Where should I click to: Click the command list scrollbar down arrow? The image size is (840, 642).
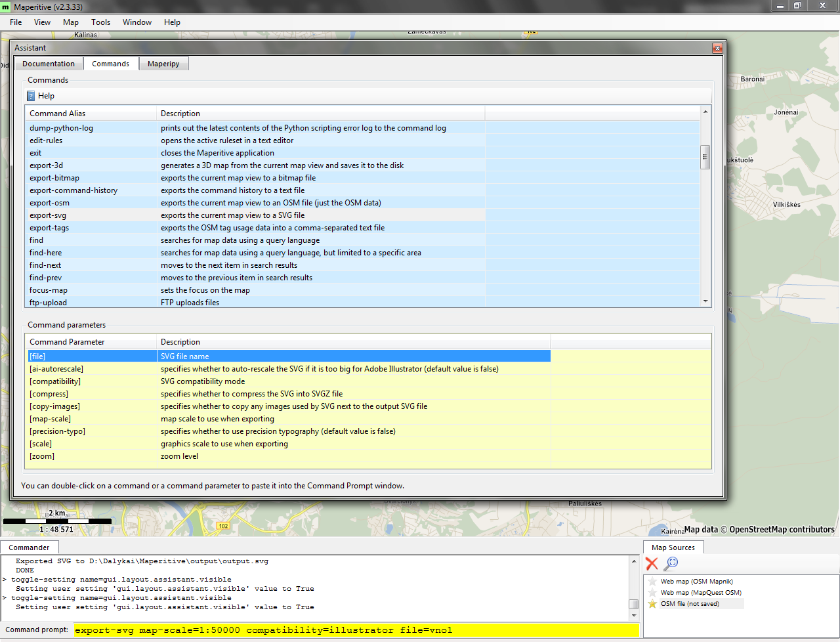pos(705,301)
